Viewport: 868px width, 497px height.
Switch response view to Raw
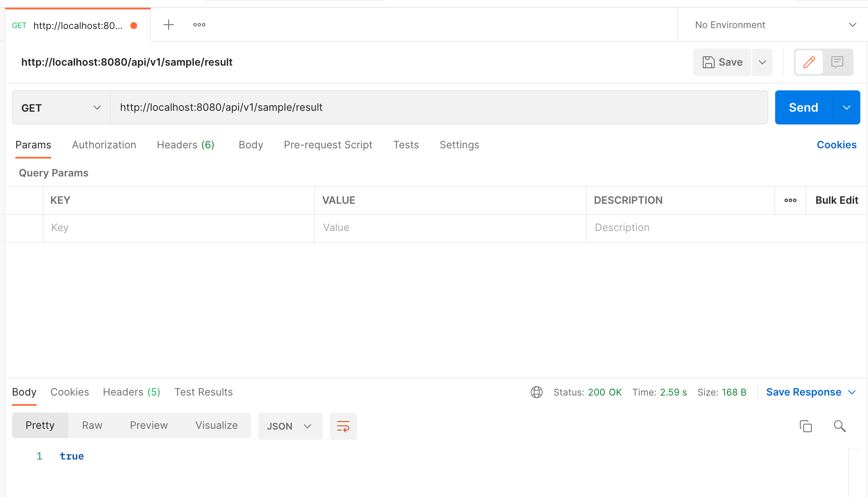pos(92,425)
